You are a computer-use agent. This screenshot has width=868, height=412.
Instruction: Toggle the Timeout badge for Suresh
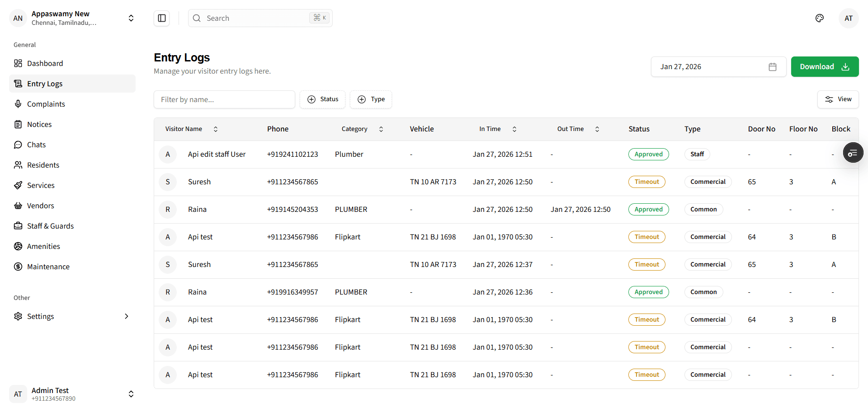pos(646,182)
